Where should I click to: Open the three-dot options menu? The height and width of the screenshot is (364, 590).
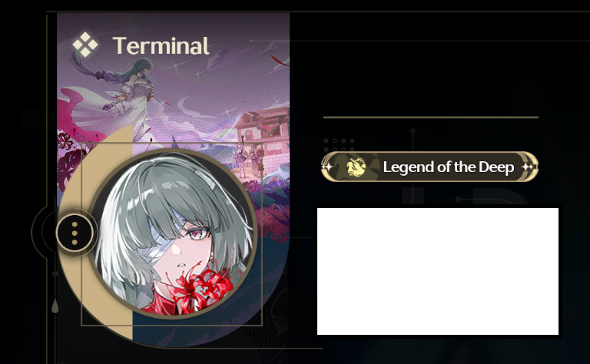coord(75,233)
